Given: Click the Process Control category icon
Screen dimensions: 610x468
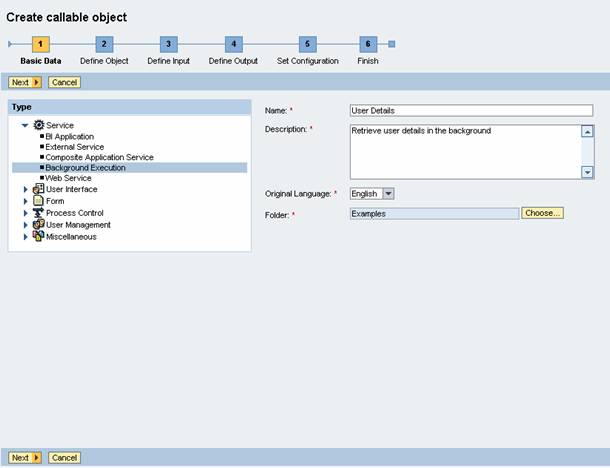Looking at the screenshot, I should coord(39,213).
